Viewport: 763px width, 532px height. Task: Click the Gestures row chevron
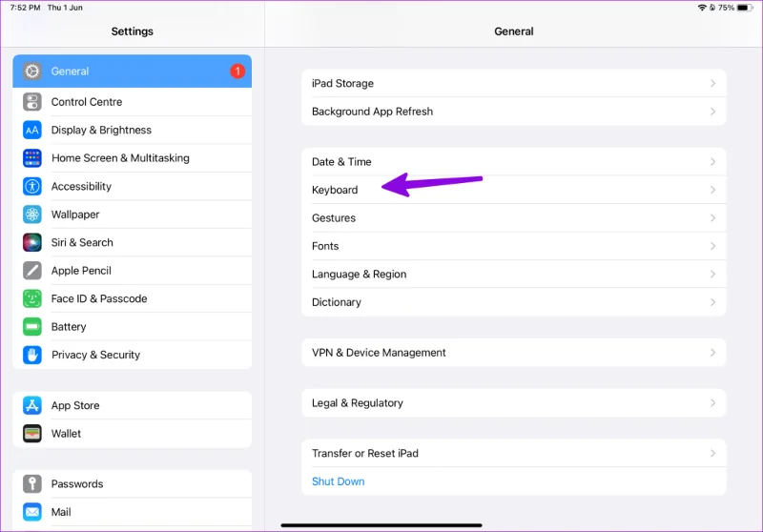pyautogui.click(x=712, y=218)
